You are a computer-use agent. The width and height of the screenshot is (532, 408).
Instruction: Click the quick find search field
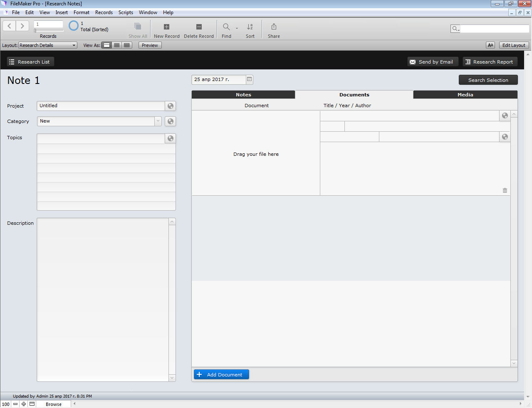495,29
